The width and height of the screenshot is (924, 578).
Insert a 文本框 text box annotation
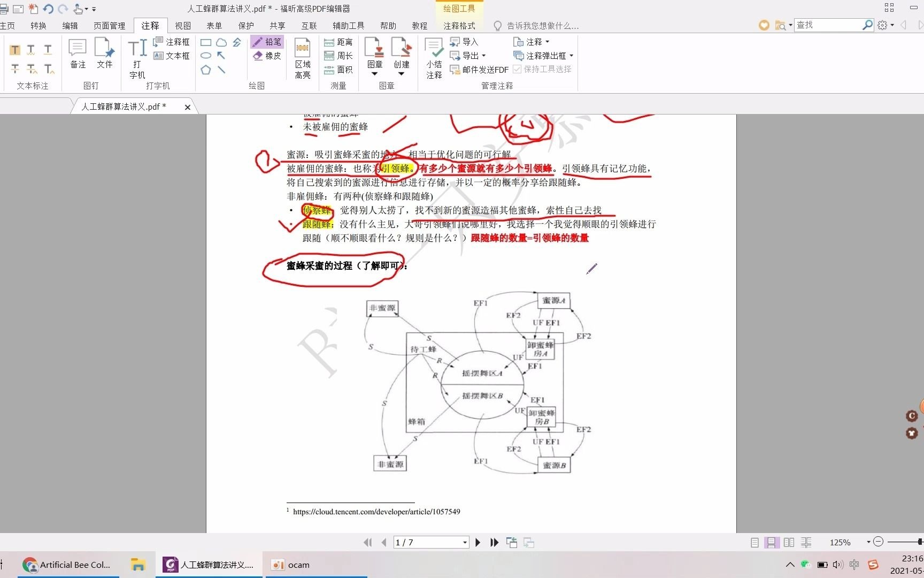click(x=172, y=55)
